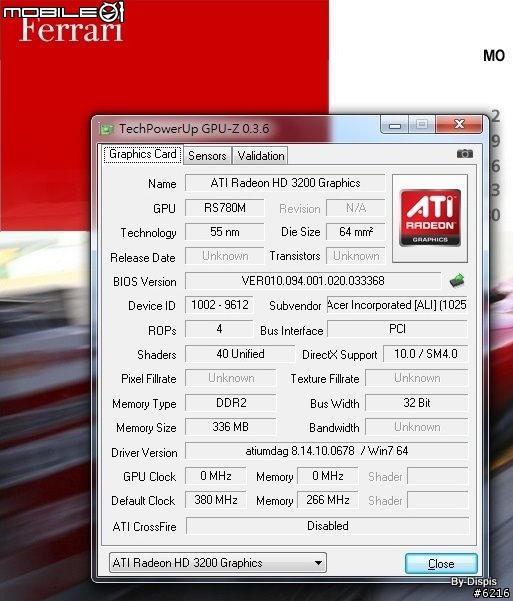The width and height of the screenshot is (513, 601).
Task: Click the BIOS save chip icon
Action: (457, 281)
